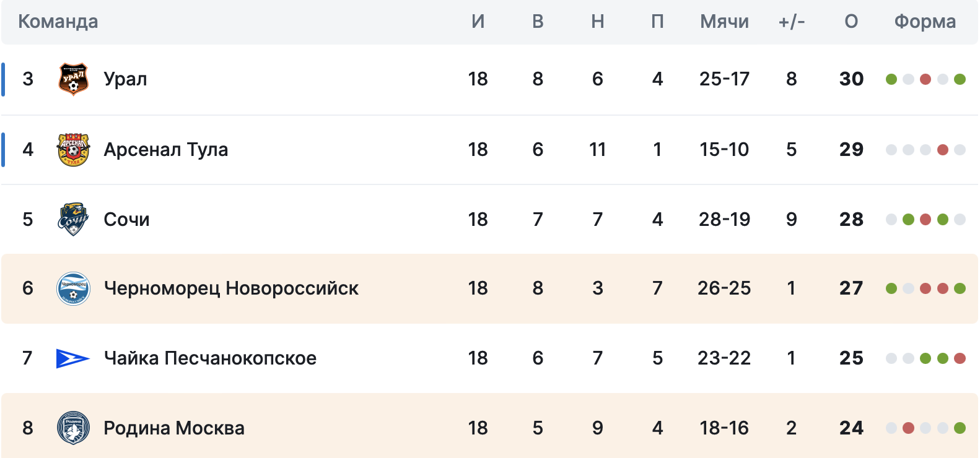Click the first green form dot for Черноморец
The height and width of the screenshot is (458, 980).
pyautogui.click(x=891, y=288)
